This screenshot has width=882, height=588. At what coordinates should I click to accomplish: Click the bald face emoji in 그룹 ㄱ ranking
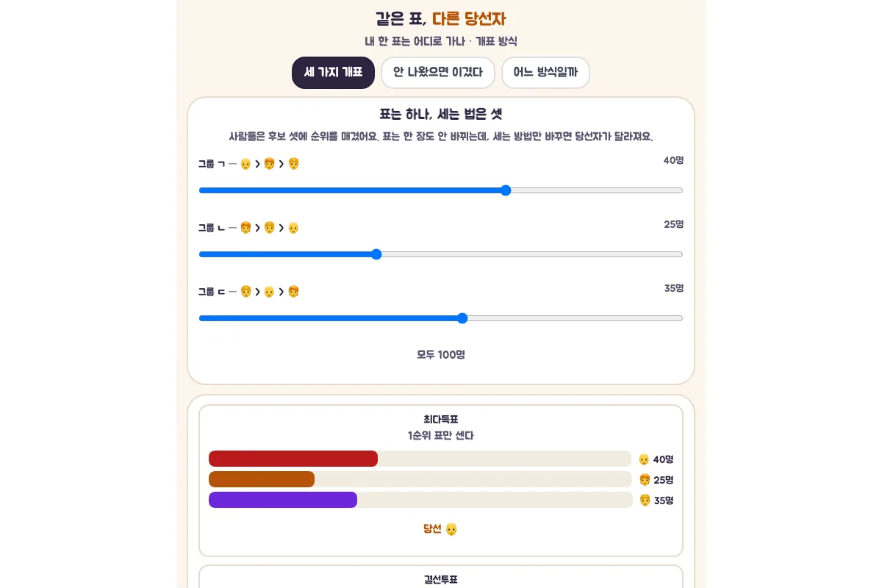click(x=245, y=164)
